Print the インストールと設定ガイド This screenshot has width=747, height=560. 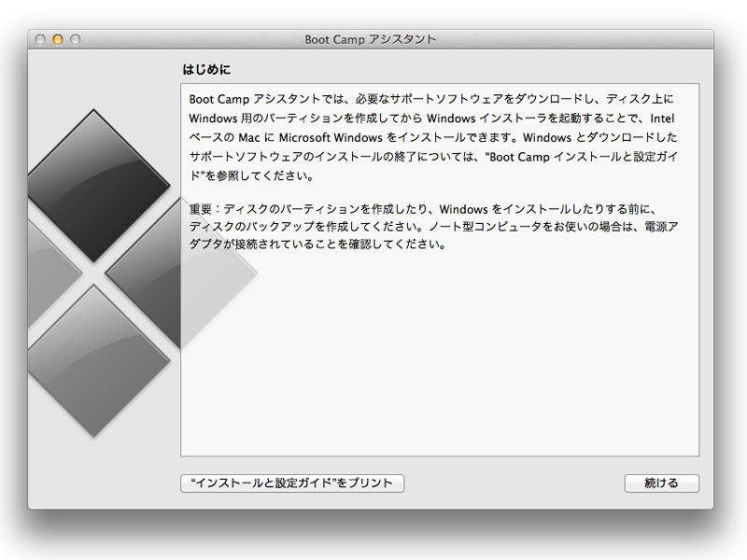(x=292, y=483)
